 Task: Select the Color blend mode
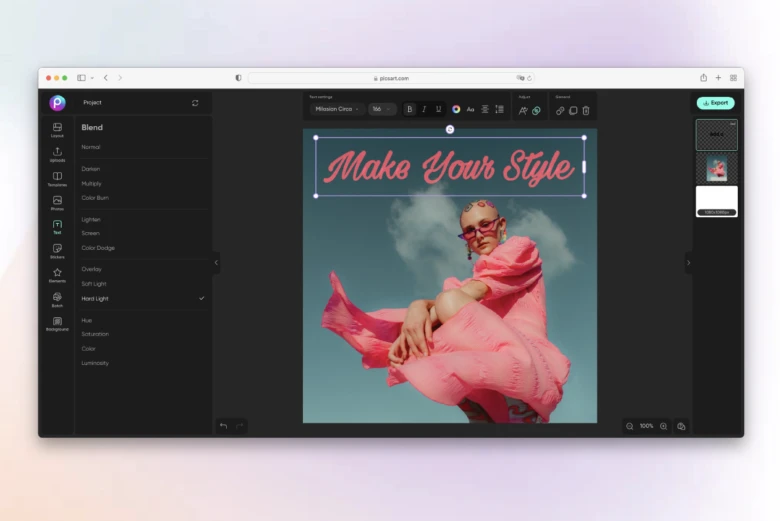pyautogui.click(x=89, y=349)
